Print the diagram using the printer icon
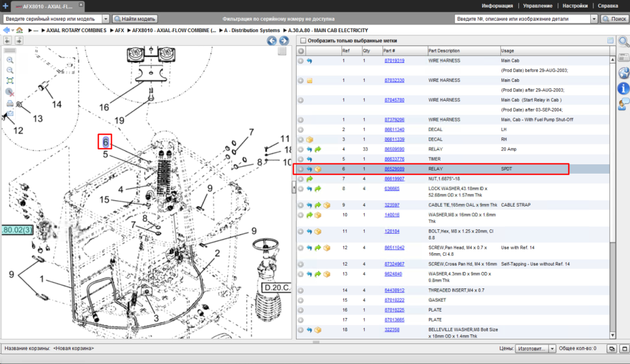Screen dimensions: 630x364 [10, 104]
